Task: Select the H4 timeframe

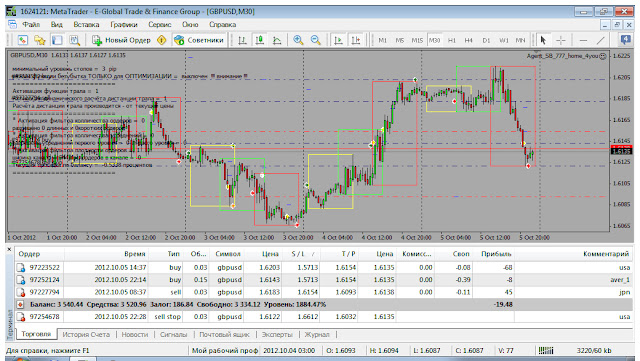Action: (x=469, y=40)
